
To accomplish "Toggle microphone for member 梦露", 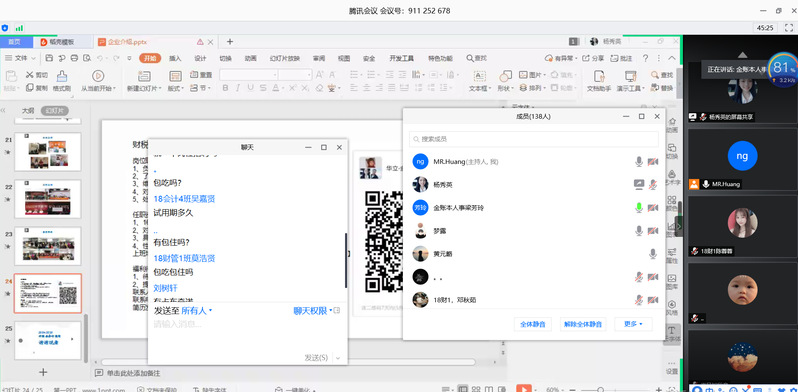I will tap(639, 231).
